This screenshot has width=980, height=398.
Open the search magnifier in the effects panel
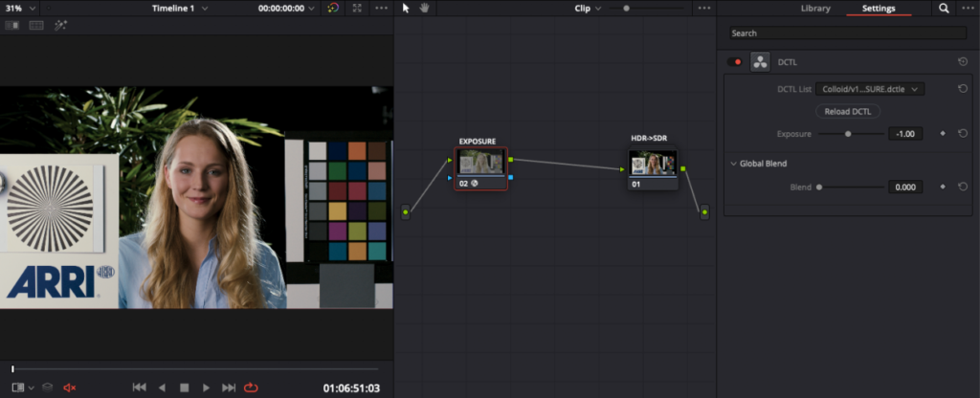coord(944,8)
